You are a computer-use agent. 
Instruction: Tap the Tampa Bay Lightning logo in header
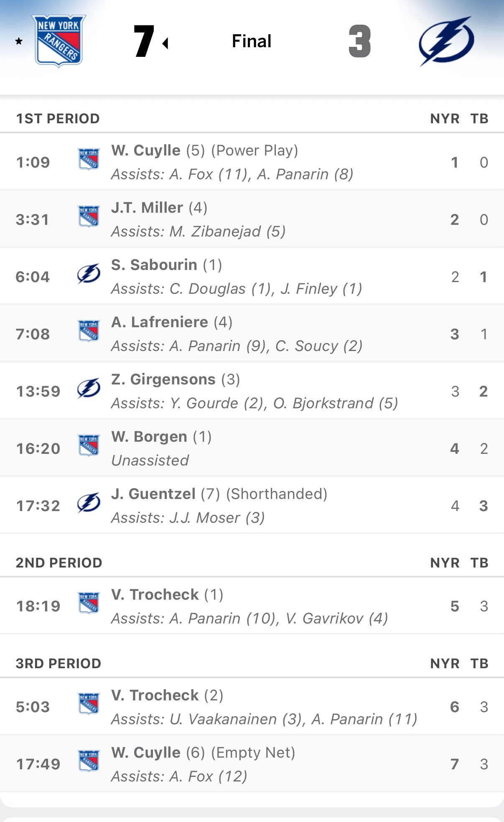(x=446, y=41)
